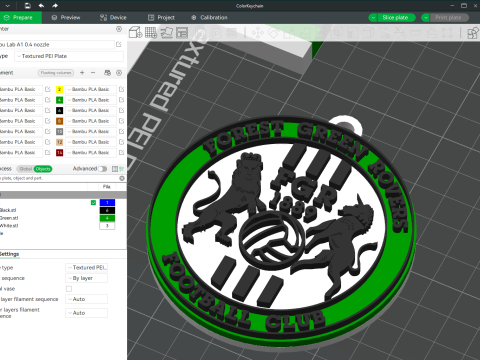Edit preset of filament 12 row
This screenshot has height=360, width=480.
pos(121,142)
